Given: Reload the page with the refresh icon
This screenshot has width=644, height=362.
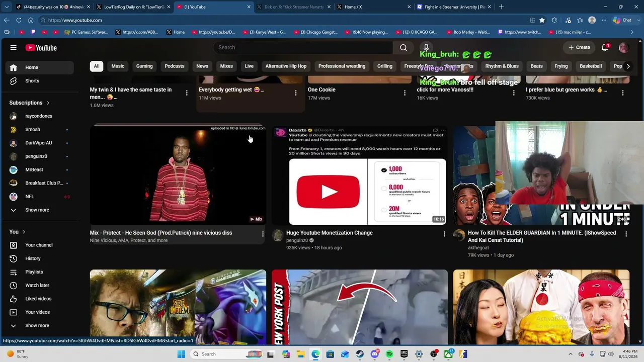Looking at the screenshot, I should tap(19, 20).
